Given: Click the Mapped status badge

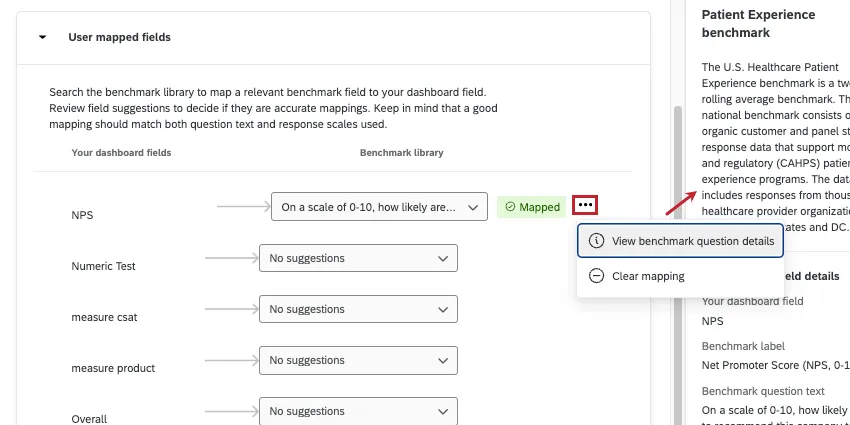Looking at the screenshot, I should pyautogui.click(x=531, y=207).
